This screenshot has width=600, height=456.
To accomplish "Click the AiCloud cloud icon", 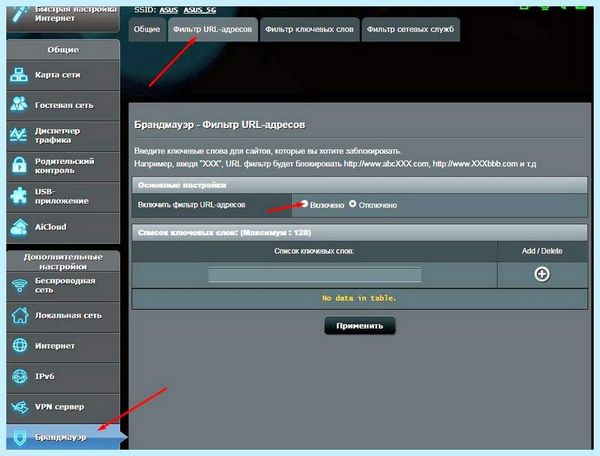I will pyautogui.click(x=19, y=227).
